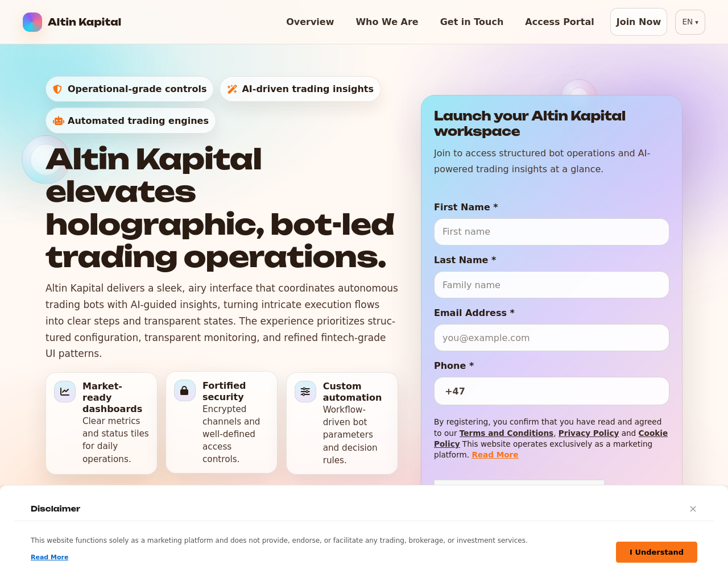Click the Operational-grade controls pill
This screenshot has height=582, width=728.
pyautogui.click(x=130, y=89)
